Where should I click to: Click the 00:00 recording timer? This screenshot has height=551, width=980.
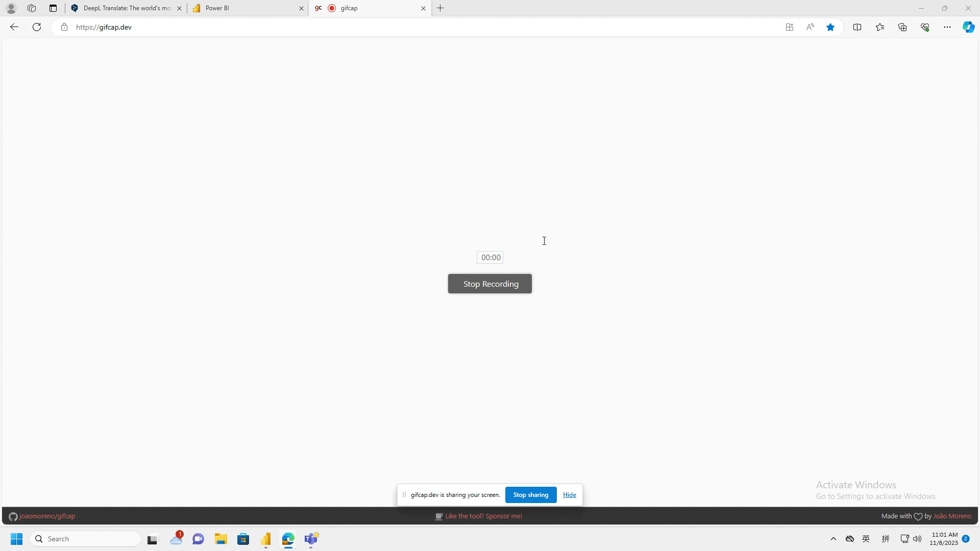point(491,258)
